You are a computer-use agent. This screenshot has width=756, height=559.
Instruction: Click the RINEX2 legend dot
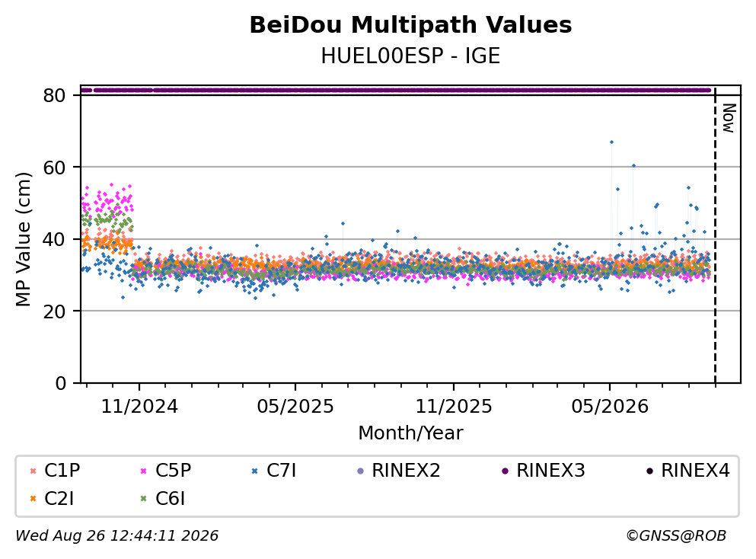tap(360, 471)
